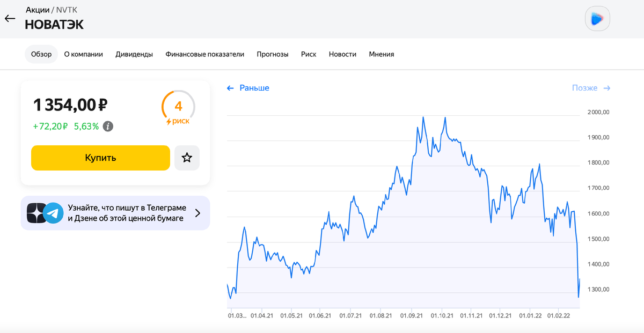
Task: Click the orange risk level 4 gauge
Action: coord(178,108)
